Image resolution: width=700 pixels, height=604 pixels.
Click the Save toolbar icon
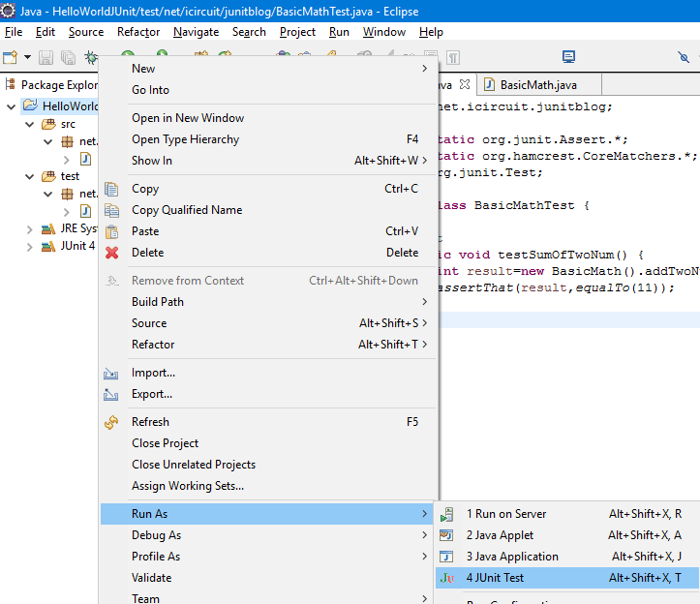point(46,57)
